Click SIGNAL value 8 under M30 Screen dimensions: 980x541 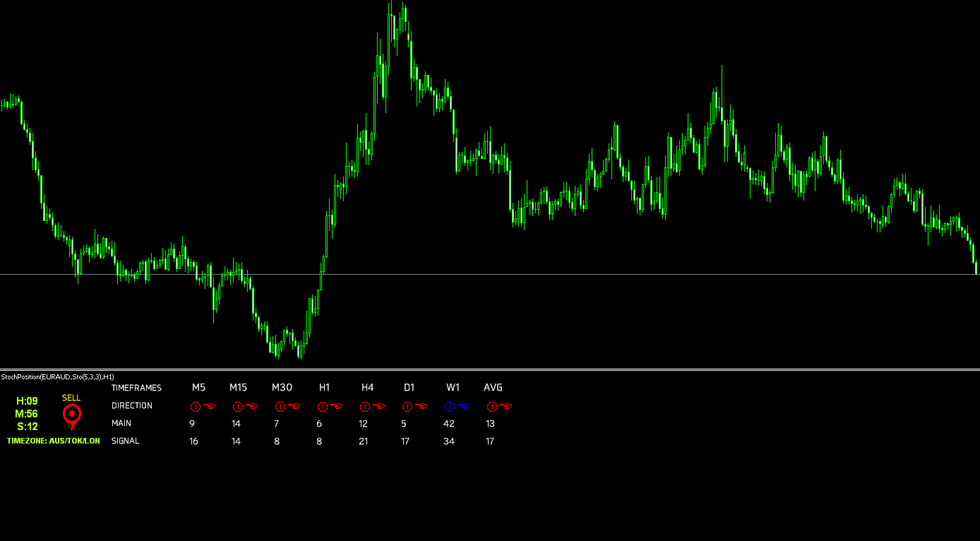tap(276, 441)
